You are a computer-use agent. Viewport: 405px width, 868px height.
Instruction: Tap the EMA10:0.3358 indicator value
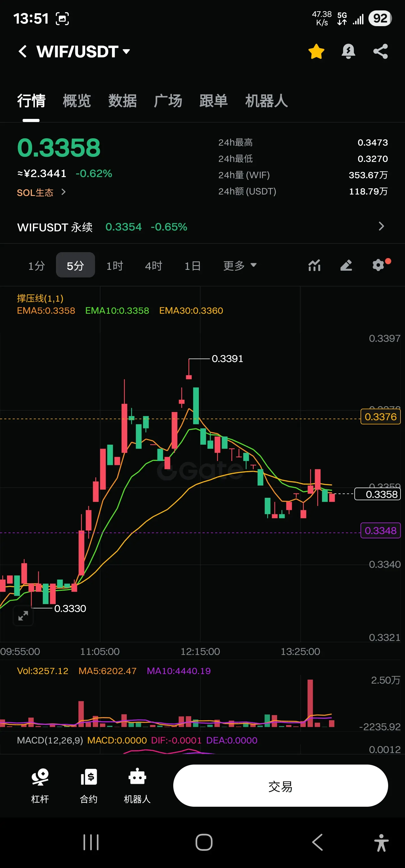pyautogui.click(x=117, y=311)
